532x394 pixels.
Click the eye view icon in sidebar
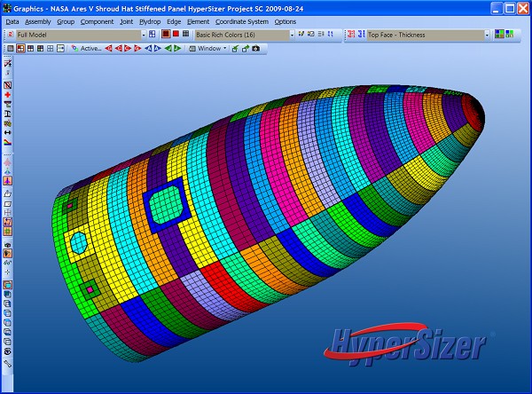pyautogui.click(x=7, y=351)
